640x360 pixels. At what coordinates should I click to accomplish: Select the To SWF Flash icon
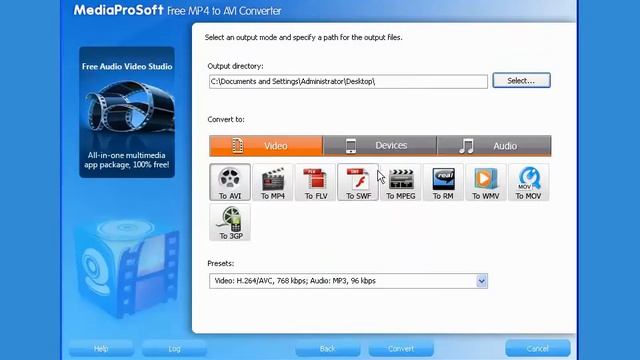(358, 182)
